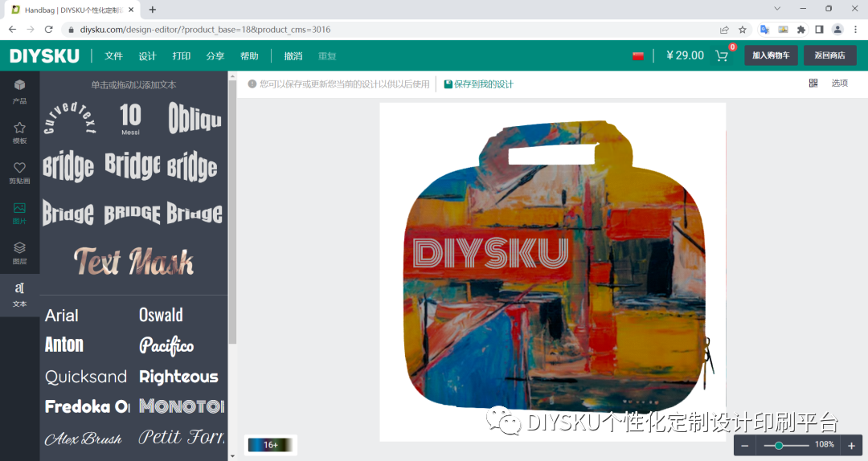Click the QR code icon beside 选项
The height and width of the screenshot is (461, 868).
813,83
